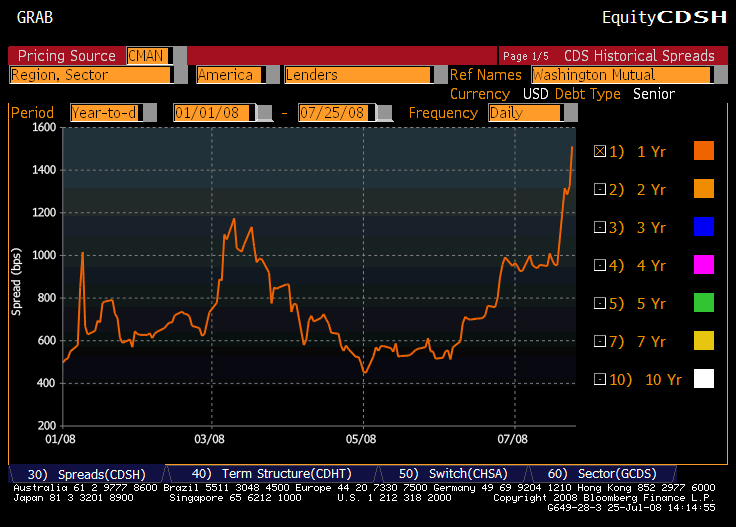Click the 07/08 x-axis date label
The width and height of the screenshot is (736, 527).
513,439
